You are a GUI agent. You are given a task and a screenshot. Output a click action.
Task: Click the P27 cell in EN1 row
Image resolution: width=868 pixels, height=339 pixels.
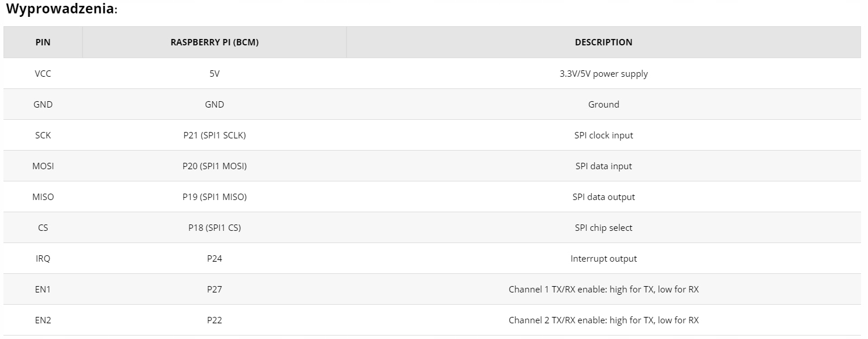(x=215, y=290)
